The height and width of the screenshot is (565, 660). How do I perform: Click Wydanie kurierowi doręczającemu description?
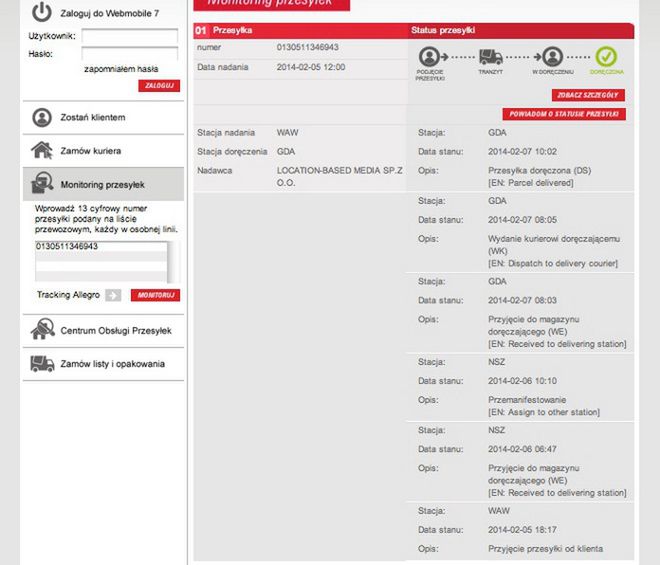pyautogui.click(x=554, y=245)
